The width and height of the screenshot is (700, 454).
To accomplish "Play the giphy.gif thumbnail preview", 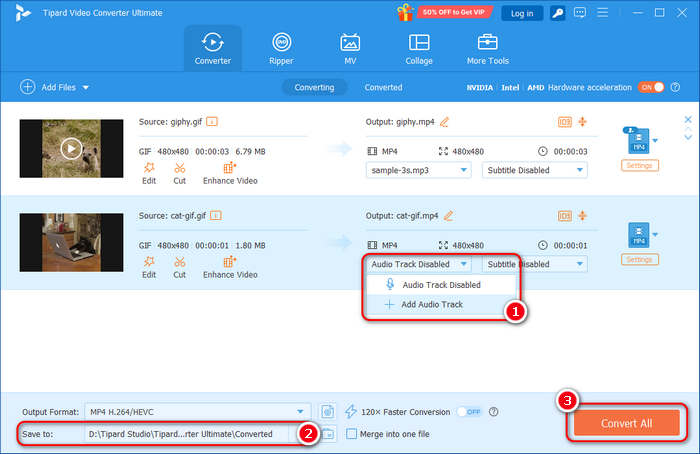I will click(71, 148).
